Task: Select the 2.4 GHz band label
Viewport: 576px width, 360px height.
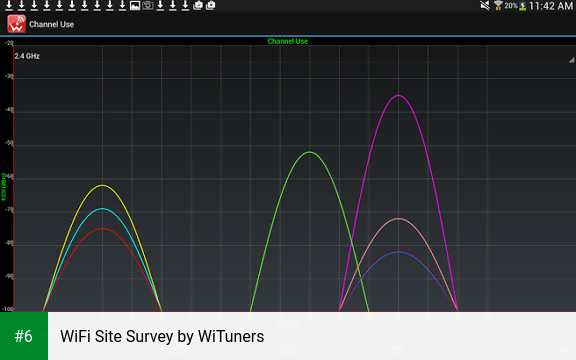Action: pyautogui.click(x=27, y=56)
